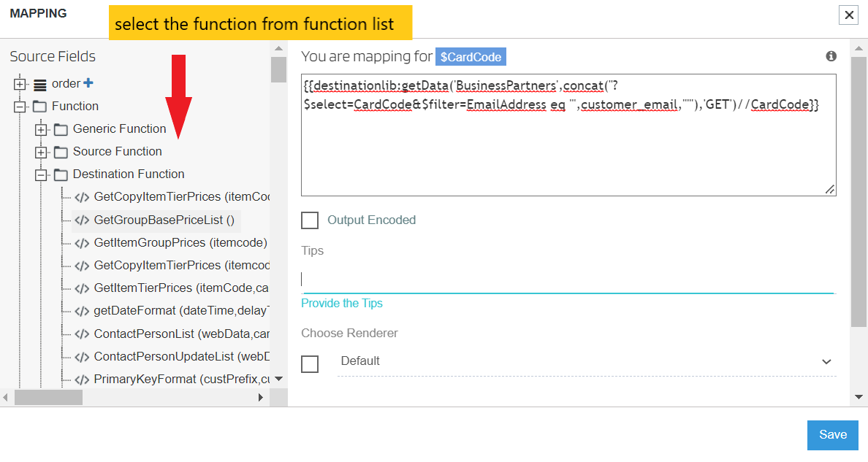The image size is (868, 462).
Task: Tick the Choose Renderer checkbox
Action: 310,363
